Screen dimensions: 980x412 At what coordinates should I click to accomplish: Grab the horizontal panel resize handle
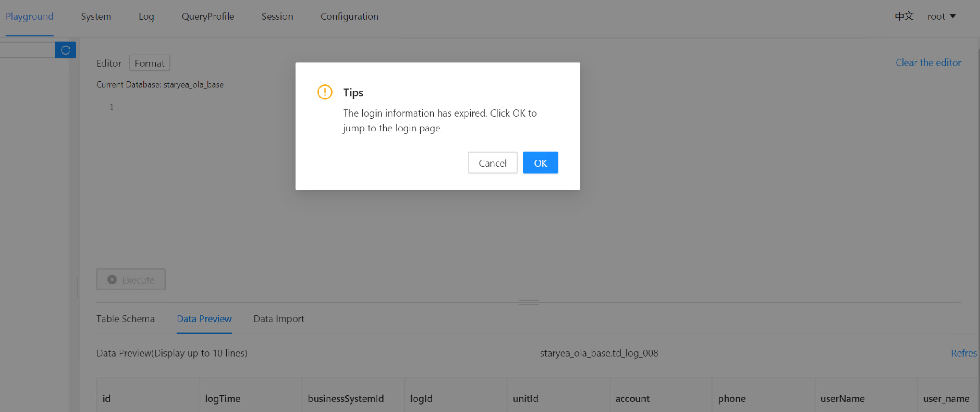tap(528, 302)
